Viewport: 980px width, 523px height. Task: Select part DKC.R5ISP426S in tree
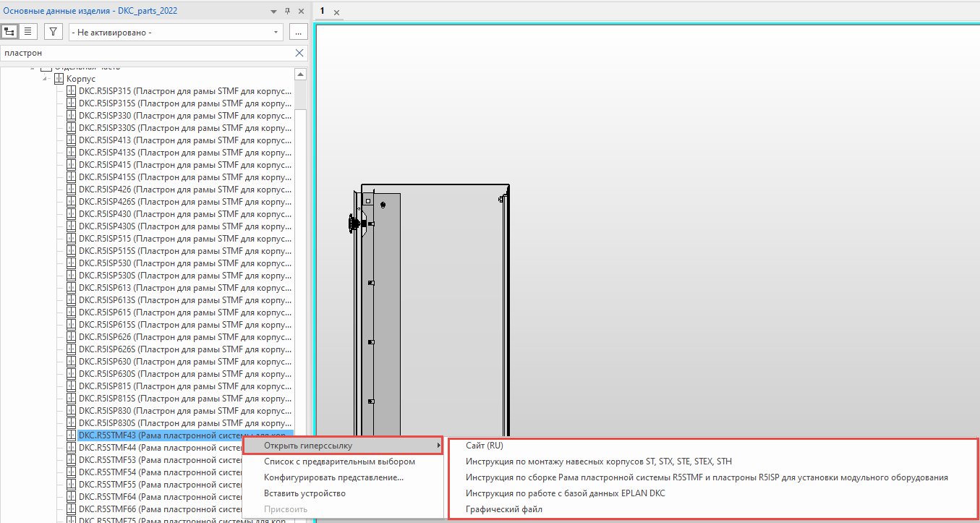(x=185, y=202)
